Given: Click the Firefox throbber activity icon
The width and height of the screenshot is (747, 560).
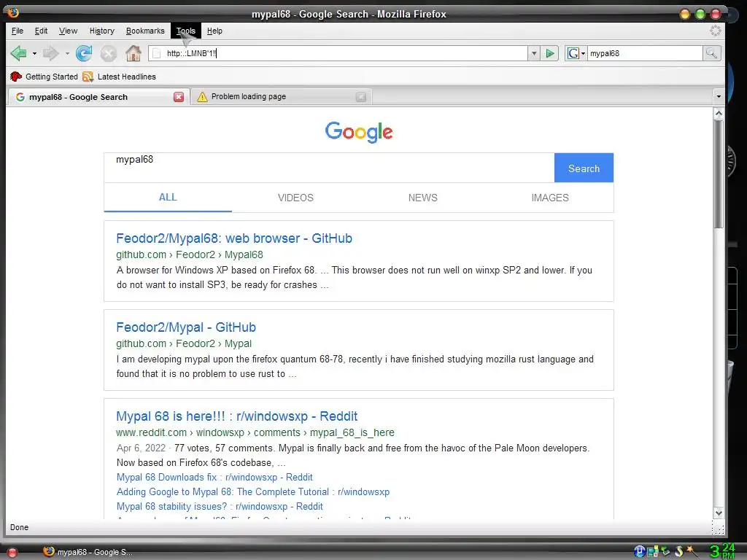Looking at the screenshot, I should point(715,31).
